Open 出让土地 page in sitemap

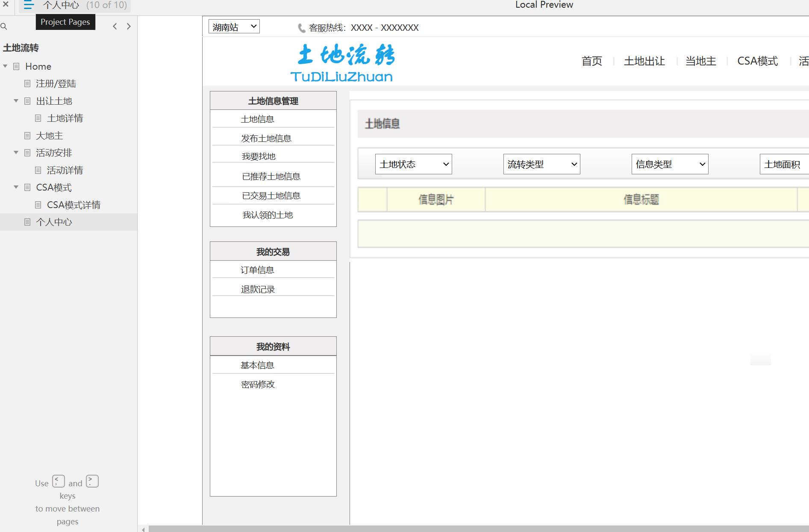(54, 101)
